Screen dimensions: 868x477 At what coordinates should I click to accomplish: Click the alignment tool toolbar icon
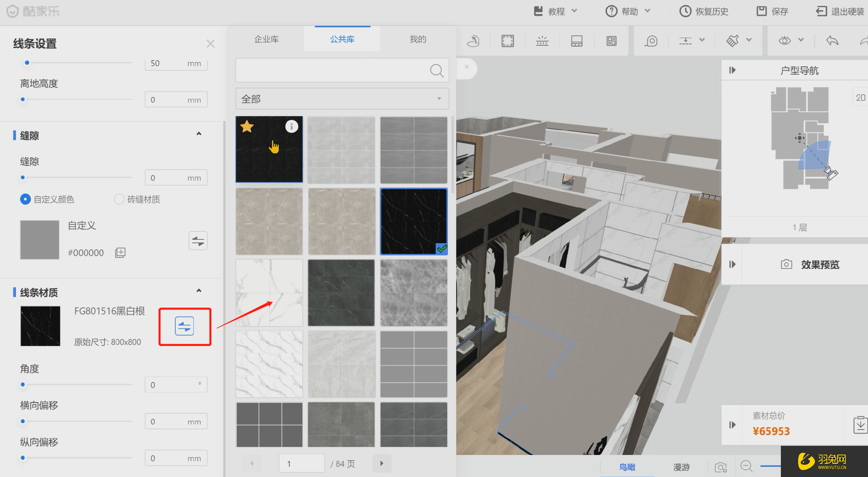[685, 41]
